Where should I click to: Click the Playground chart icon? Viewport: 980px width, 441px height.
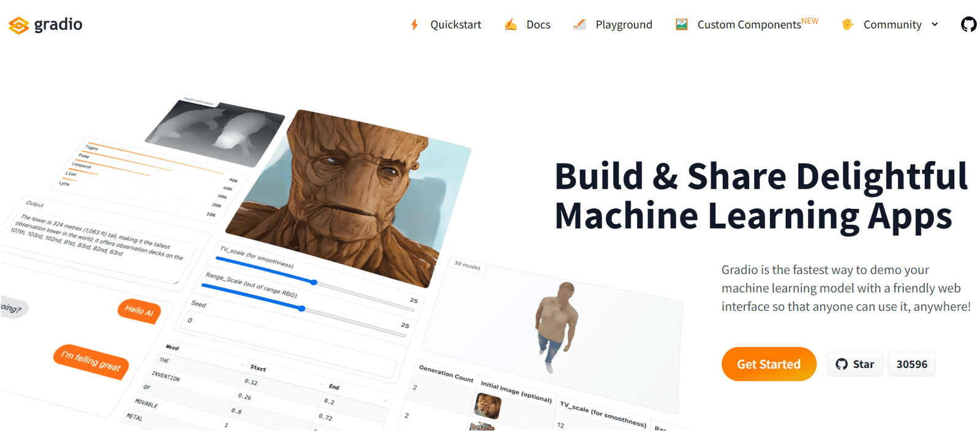tap(579, 24)
